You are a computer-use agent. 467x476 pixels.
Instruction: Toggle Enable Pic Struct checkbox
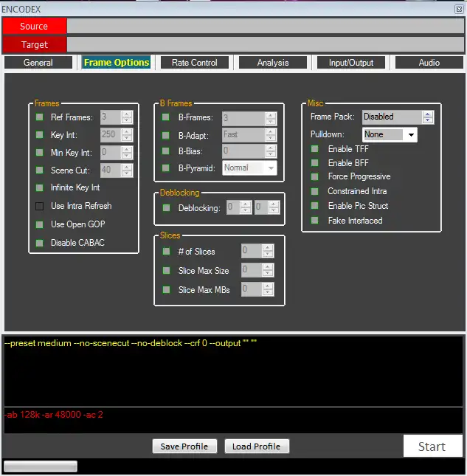point(315,205)
